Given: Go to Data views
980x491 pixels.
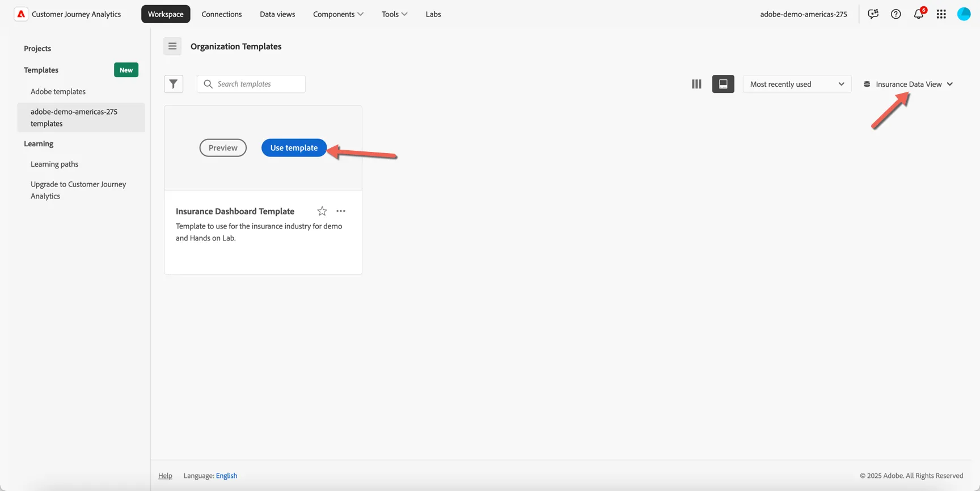Looking at the screenshot, I should [x=277, y=14].
